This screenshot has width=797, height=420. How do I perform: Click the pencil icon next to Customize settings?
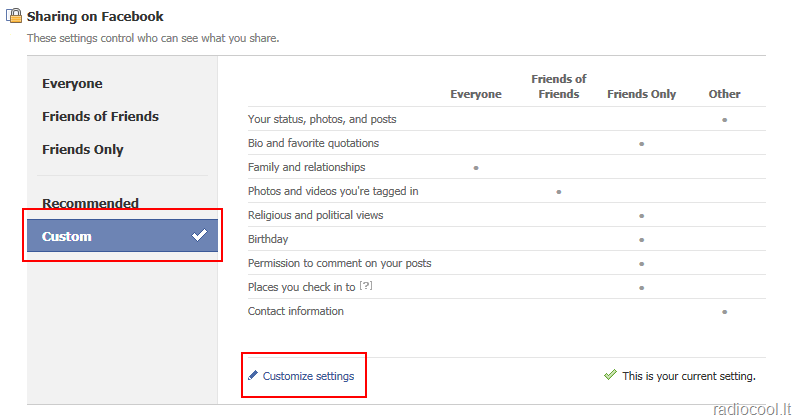click(x=253, y=376)
